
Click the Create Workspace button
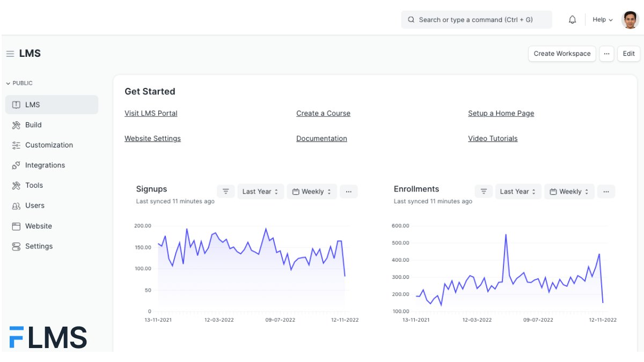562,54
